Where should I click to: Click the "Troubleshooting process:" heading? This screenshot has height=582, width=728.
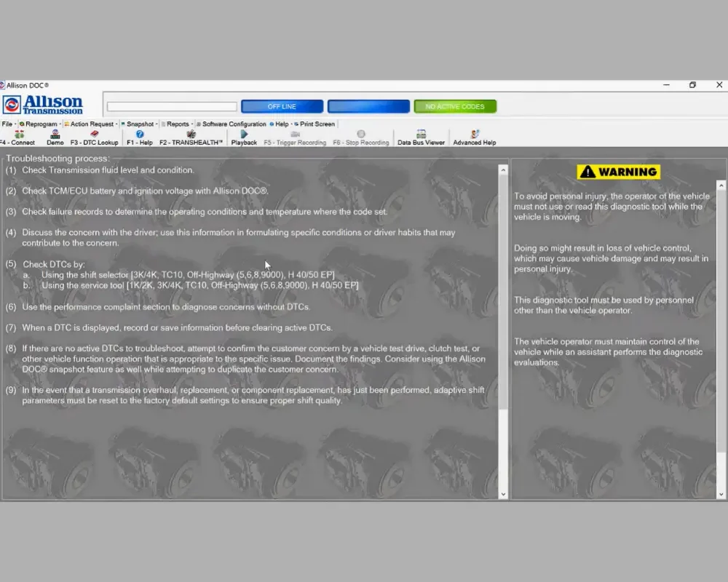pyautogui.click(x=58, y=159)
